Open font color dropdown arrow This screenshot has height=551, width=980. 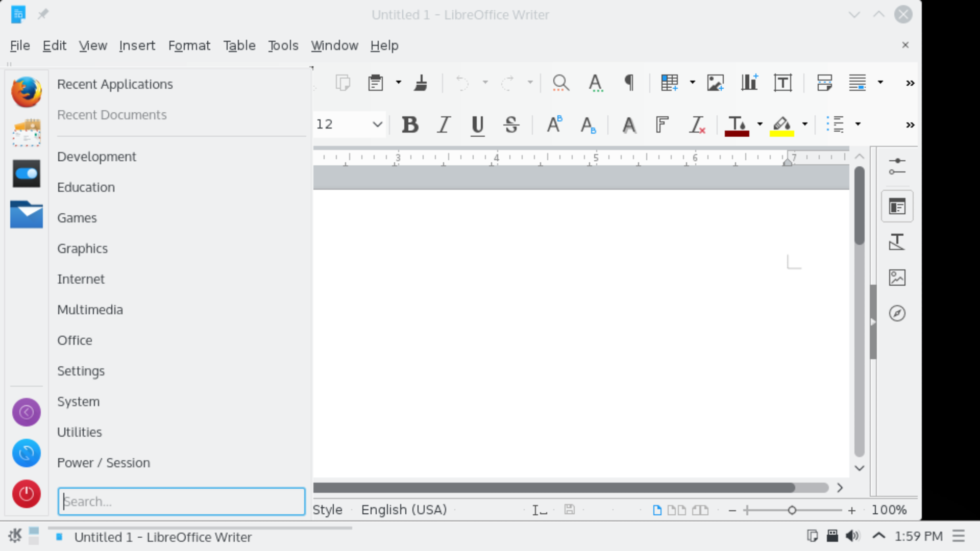(760, 124)
